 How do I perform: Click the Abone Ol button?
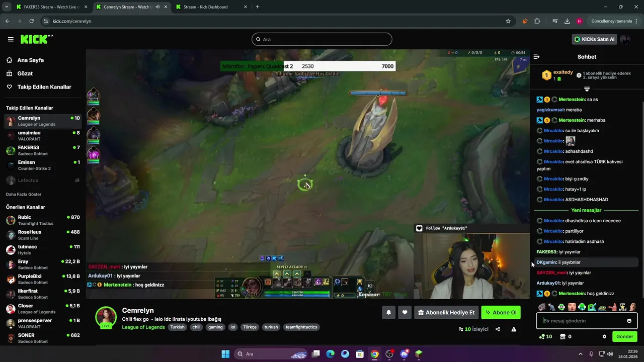[501, 312]
